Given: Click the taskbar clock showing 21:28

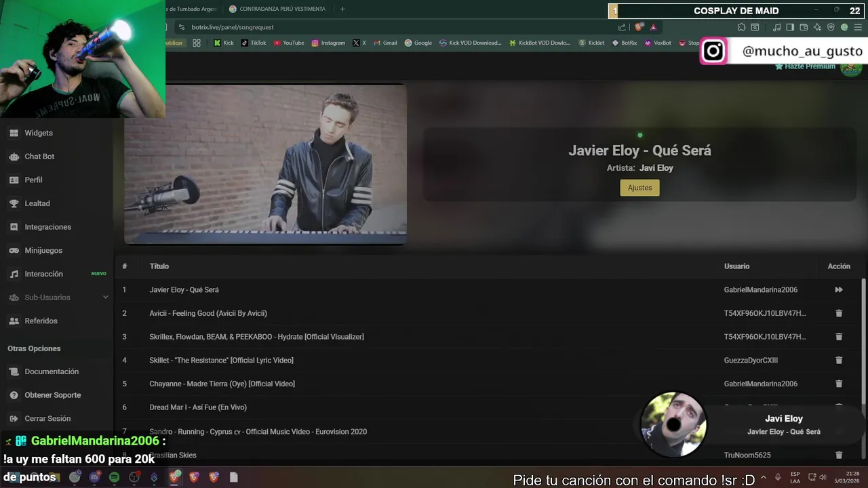Looking at the screenshot, I should click(848, 477).
